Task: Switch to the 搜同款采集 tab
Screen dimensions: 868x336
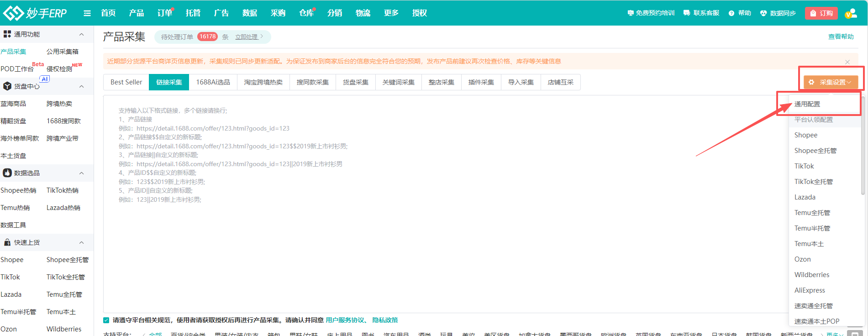Action: tap(313, 82)
